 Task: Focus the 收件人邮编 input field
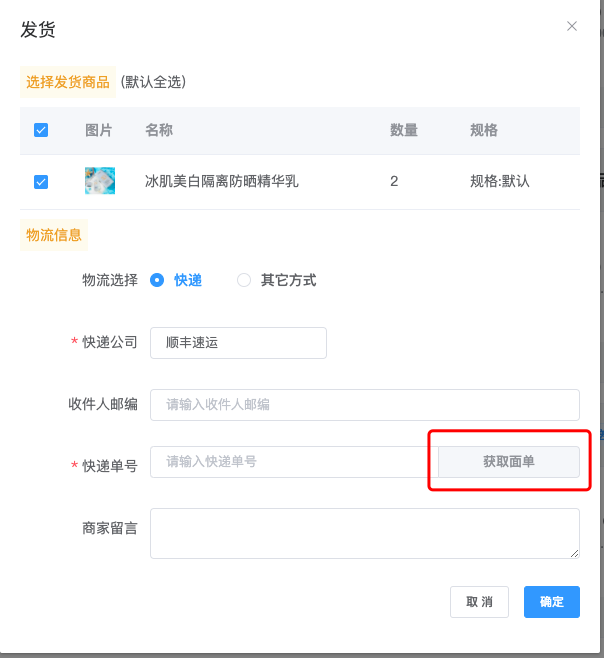[x=365, y=405]
